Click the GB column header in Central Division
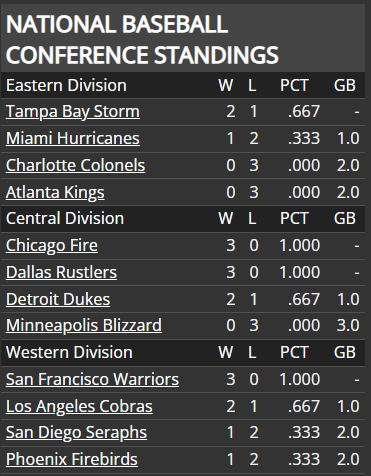371x476 pixels. [345, 218]
